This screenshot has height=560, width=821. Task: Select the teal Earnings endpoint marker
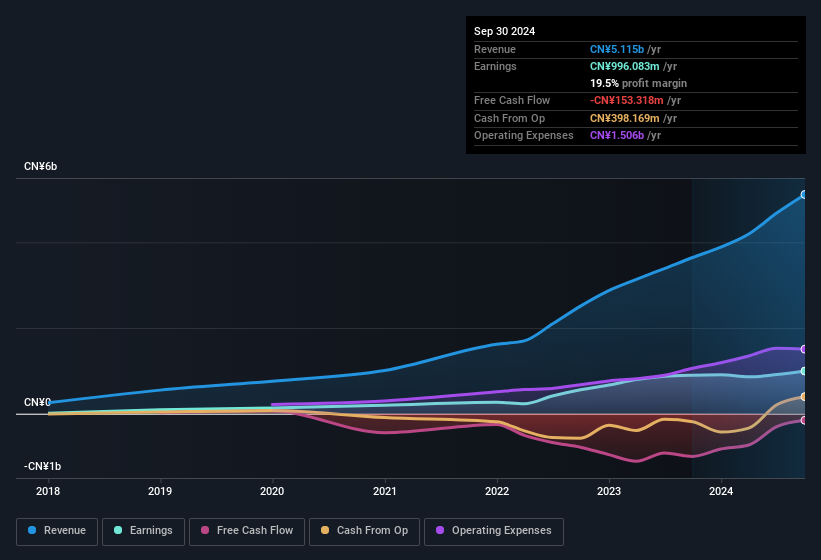(x=804, y=371)
